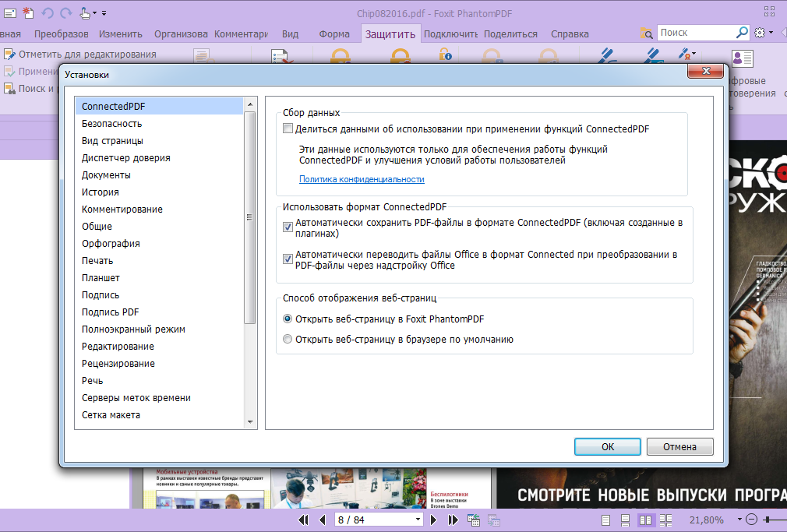Click the sign and certify pen icon with ribbon

(685, 55)
